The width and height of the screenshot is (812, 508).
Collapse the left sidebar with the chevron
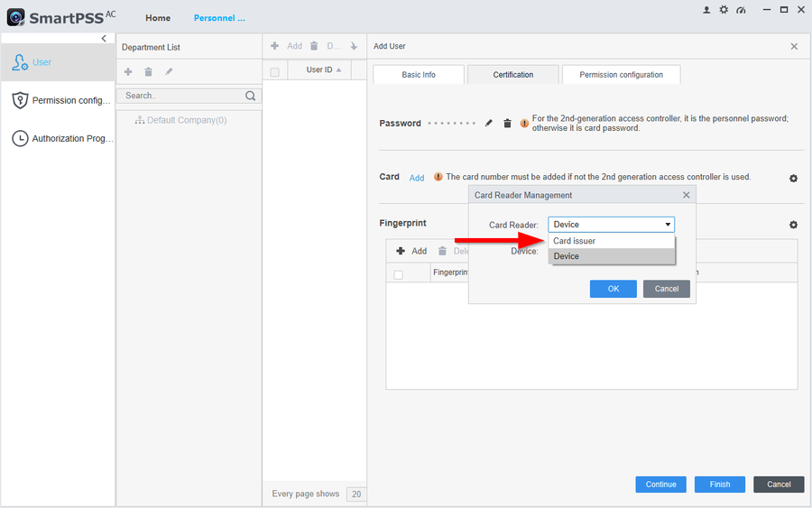104,39
